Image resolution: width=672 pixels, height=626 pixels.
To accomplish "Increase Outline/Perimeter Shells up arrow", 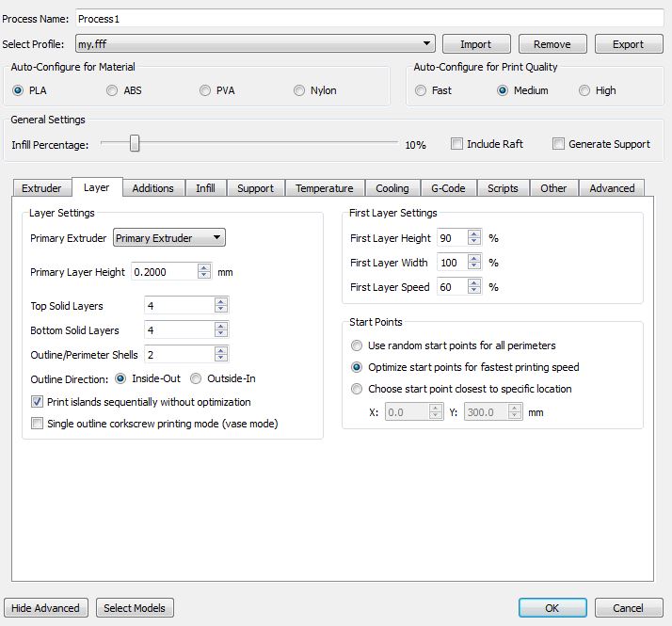I will 221,350.
